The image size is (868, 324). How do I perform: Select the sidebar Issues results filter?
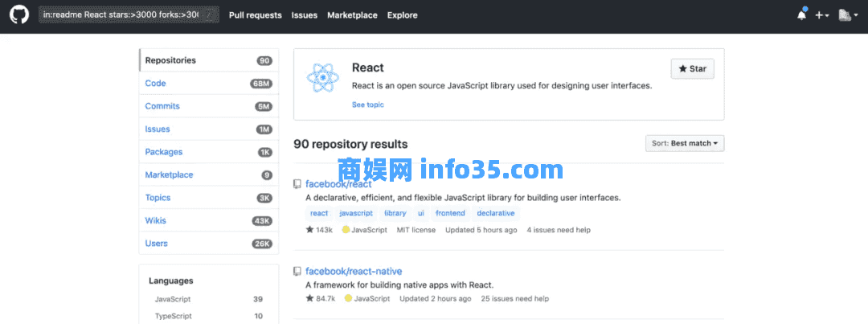pos(209,129)
